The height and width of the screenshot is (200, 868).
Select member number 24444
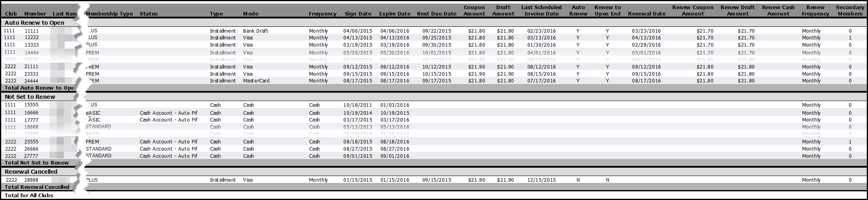coord(32,81)
